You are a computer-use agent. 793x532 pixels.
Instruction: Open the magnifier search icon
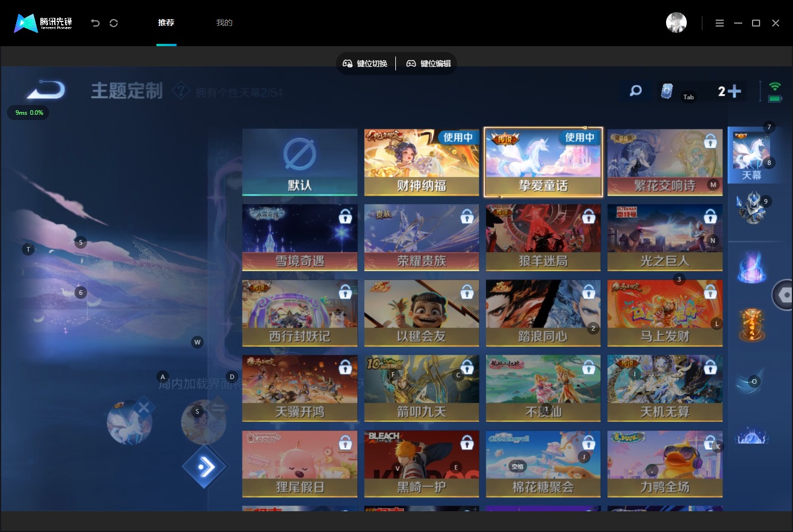coord(635,91)
